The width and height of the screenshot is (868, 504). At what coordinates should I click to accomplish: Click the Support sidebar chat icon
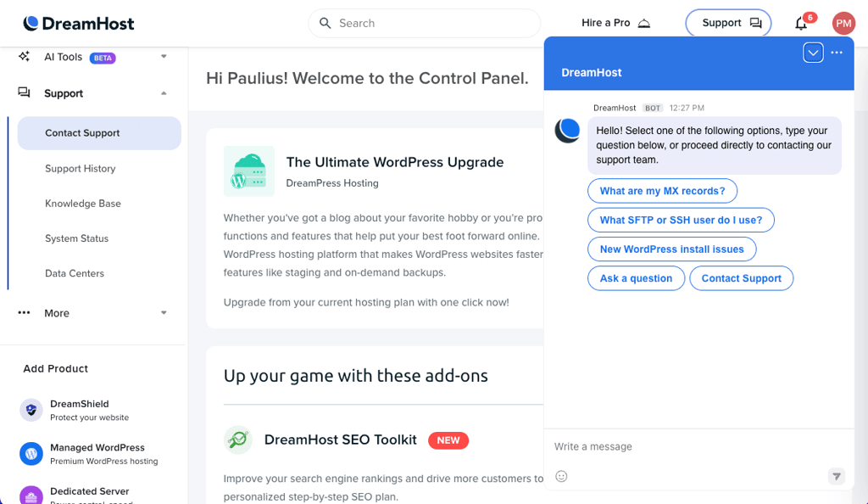pyautogui.click(x=24, y=92)
